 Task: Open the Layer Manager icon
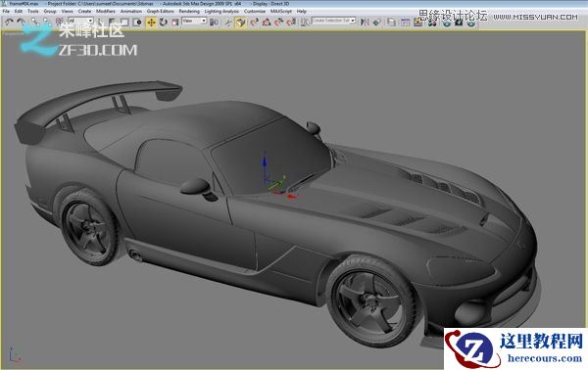coord(391,23)
